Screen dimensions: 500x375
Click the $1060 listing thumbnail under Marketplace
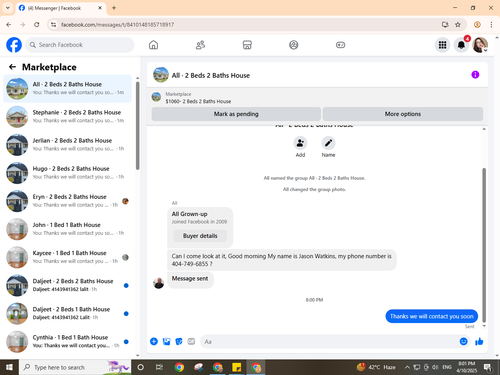[156, 97]
